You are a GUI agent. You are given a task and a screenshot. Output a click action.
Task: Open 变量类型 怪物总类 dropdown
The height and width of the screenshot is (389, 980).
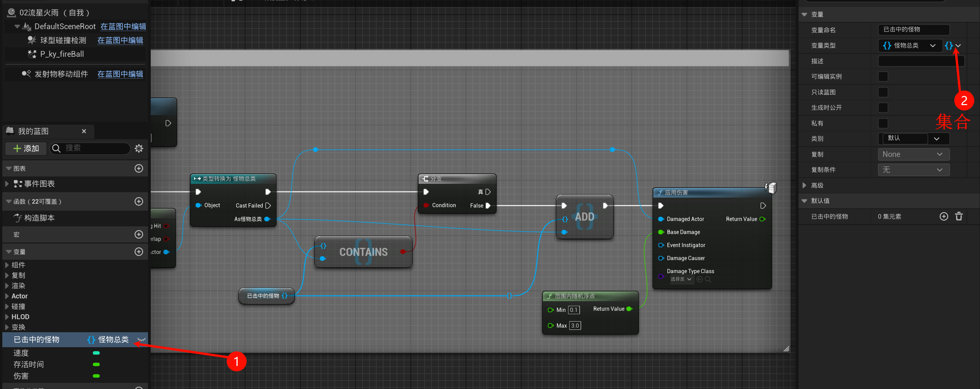click(910, 46)
